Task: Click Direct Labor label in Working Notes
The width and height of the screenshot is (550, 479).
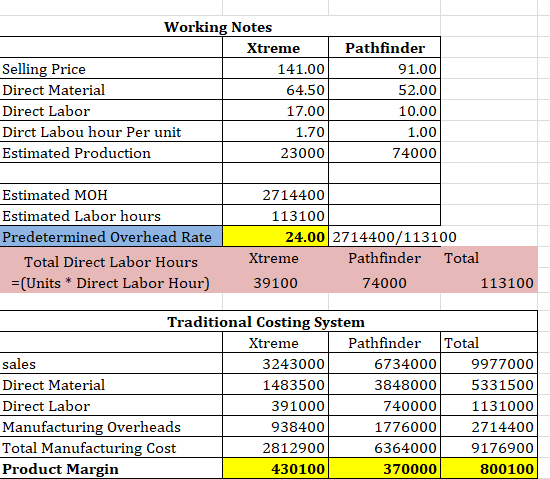Action: coord(111,110)
